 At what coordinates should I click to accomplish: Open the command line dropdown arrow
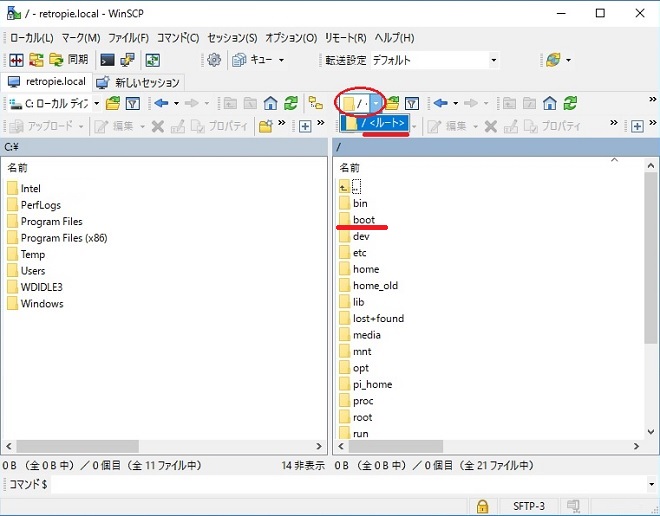click(652, 484)
